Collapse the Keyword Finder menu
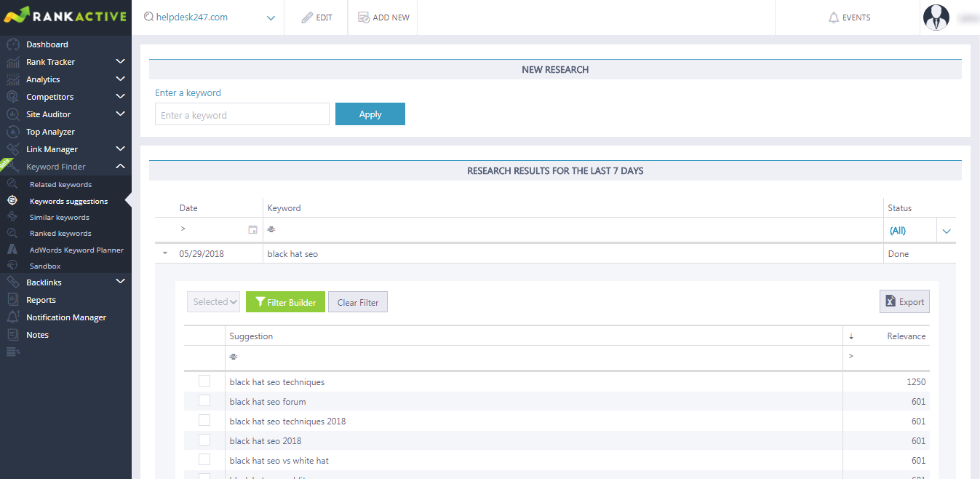The width and height of the screenshot is (980, 479). [x=121, y=167]
